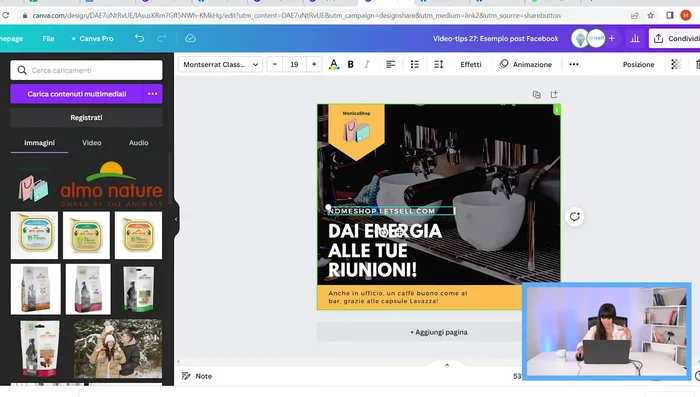Select the almo nature logo upload
700x397 pixels.
pyautogui.click(x=111, y=184)
